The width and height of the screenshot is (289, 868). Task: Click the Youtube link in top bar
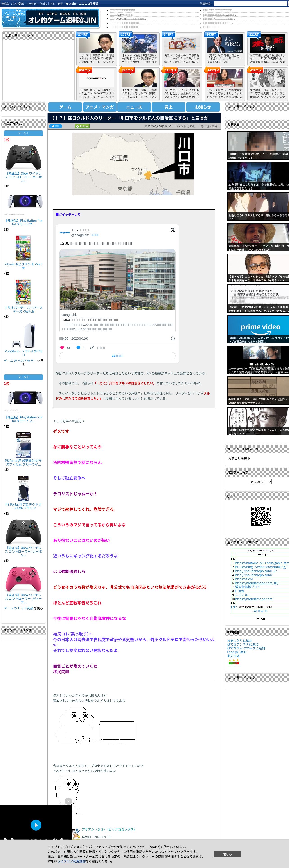click(71, 4)
